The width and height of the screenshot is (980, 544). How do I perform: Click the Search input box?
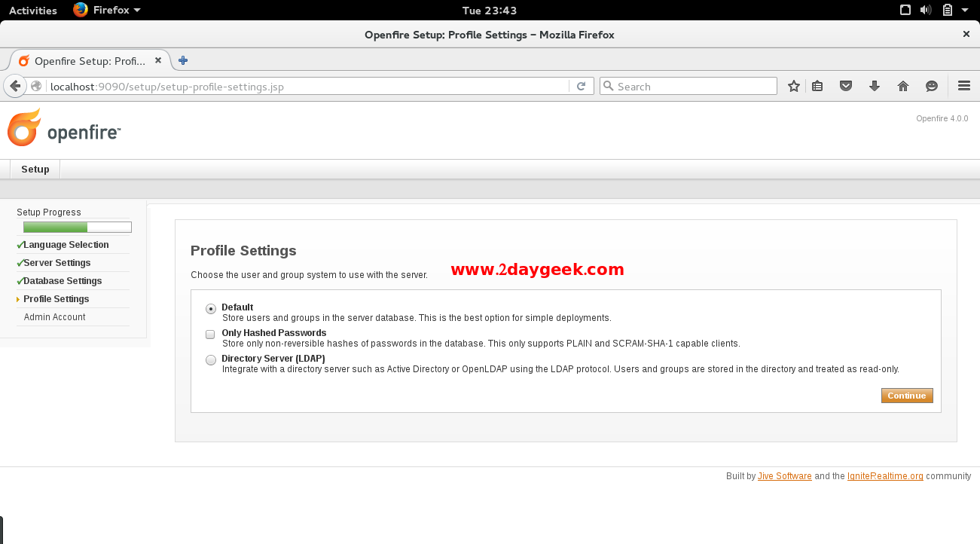(x=688, y=86)
